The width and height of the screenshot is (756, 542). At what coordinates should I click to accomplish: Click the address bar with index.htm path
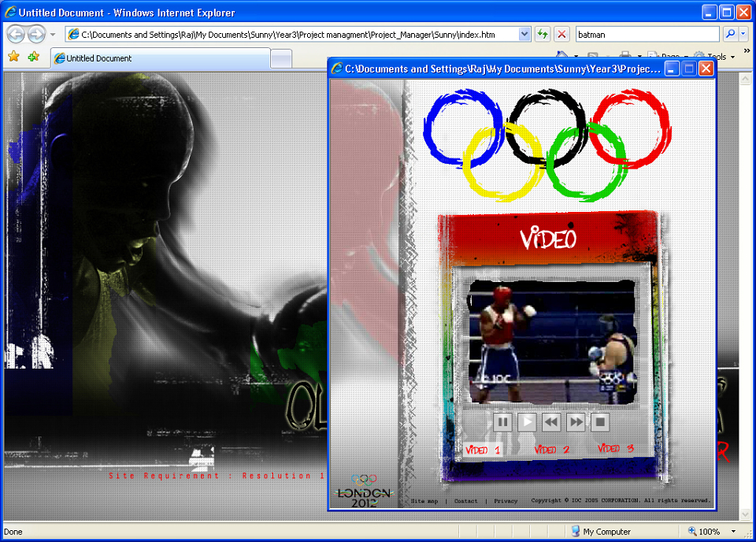[x=293, y=35]
